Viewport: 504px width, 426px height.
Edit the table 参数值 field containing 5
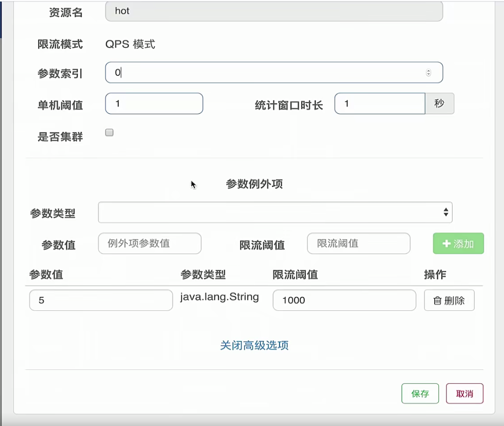click(101, 300)
